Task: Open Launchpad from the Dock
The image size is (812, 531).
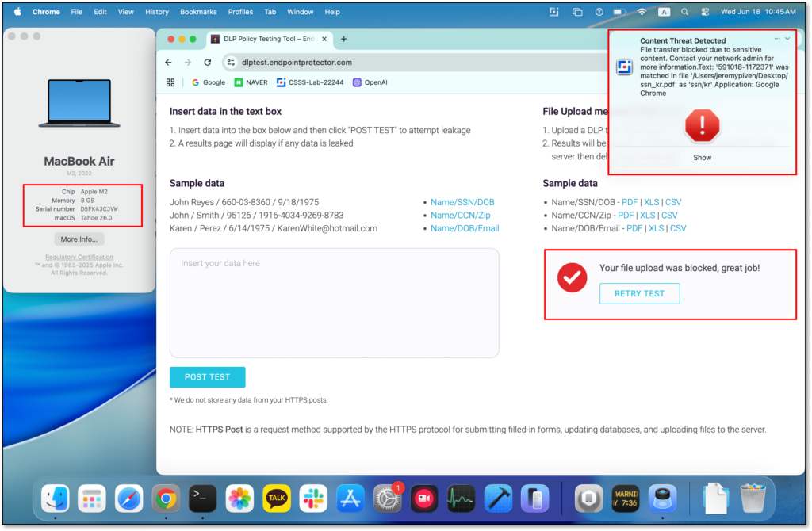Action: (92, 499)
